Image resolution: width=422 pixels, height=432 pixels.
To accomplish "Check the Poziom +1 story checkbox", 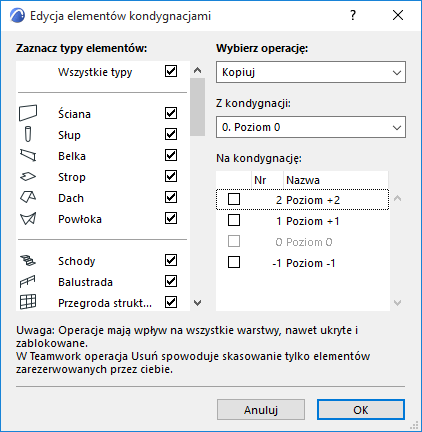I will (234, 220).
